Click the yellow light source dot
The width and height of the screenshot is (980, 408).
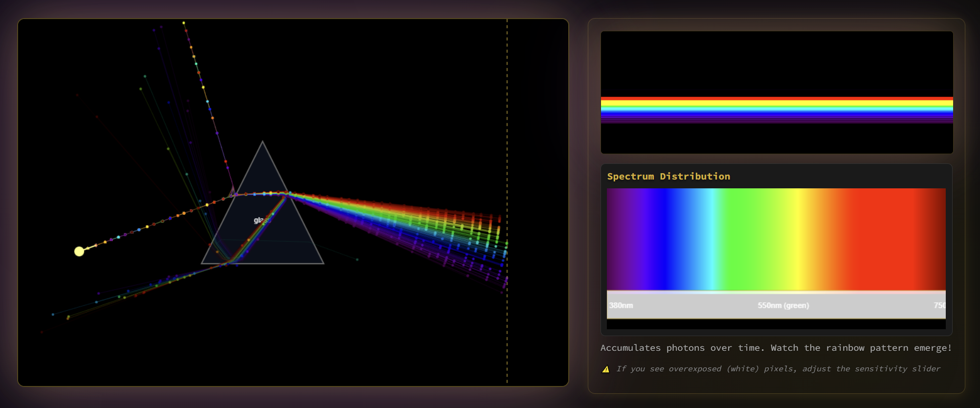pos(79,251)
